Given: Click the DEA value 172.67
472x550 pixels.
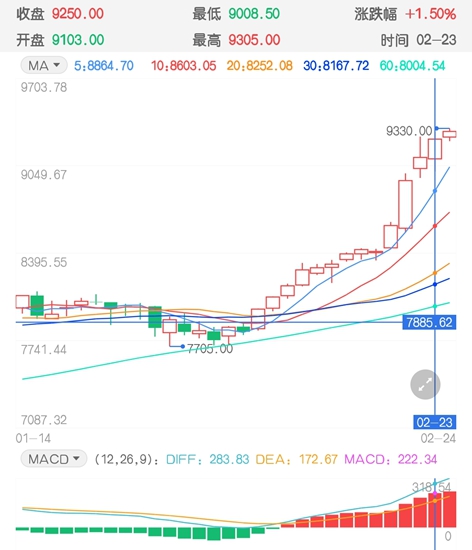Looking at the screenshot, I should tap(318, 459).
